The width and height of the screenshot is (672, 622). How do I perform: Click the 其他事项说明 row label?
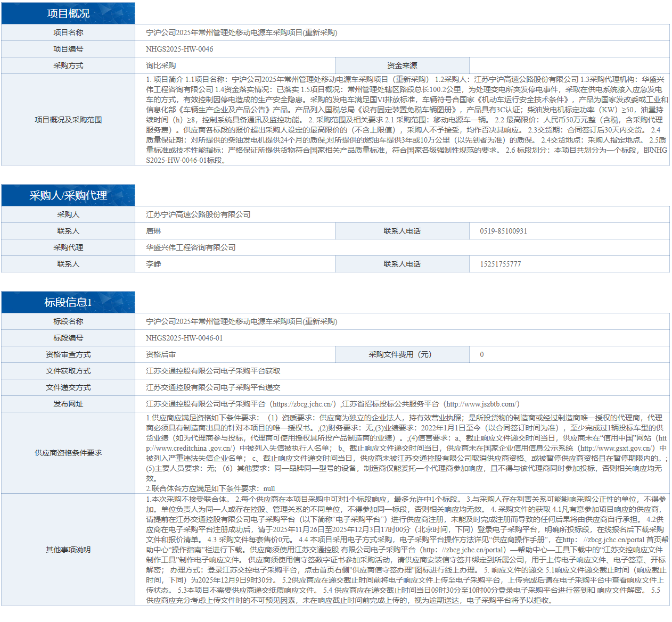68,550
